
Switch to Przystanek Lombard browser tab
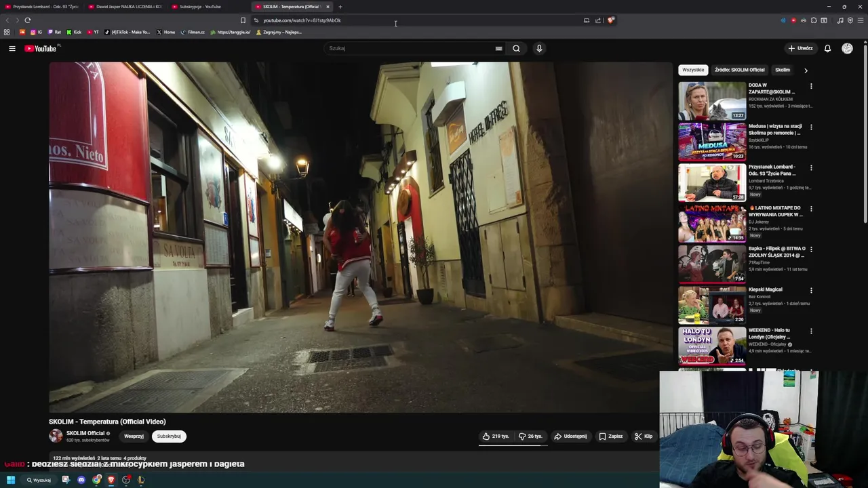coord(42,7)
